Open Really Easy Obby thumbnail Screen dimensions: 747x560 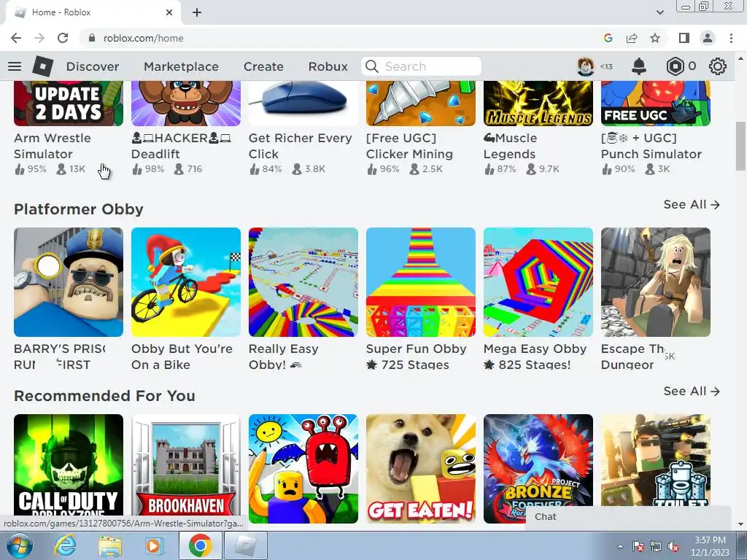(303, 282)
